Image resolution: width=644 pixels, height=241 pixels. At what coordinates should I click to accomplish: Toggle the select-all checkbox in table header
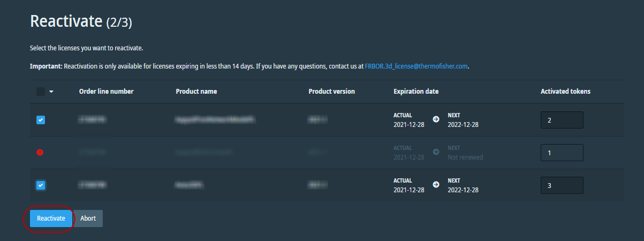41,92
